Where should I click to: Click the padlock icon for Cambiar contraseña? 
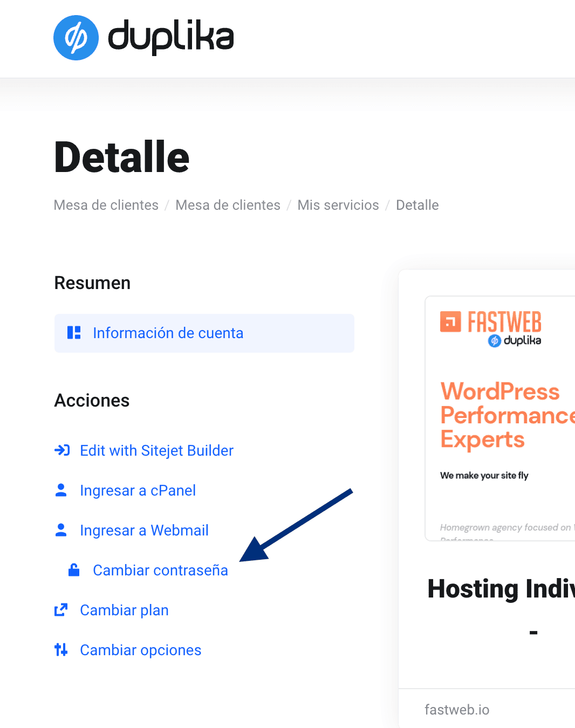74,570
